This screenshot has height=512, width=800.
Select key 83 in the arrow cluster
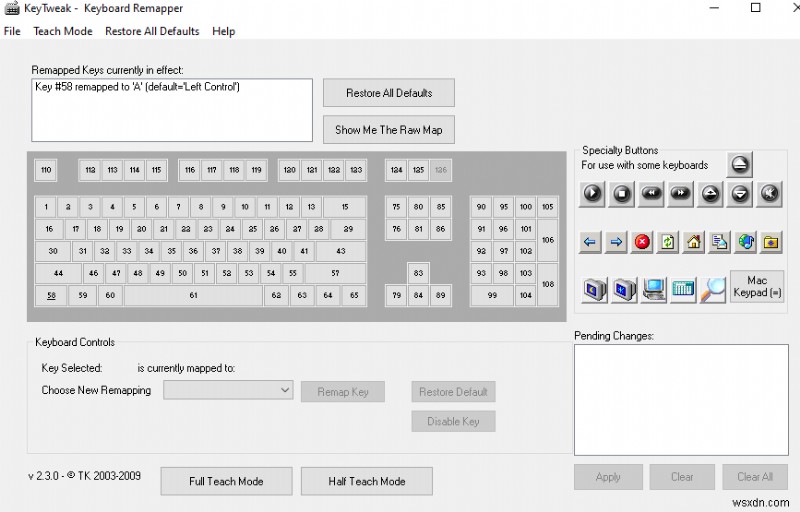click(x=418, y=273)
